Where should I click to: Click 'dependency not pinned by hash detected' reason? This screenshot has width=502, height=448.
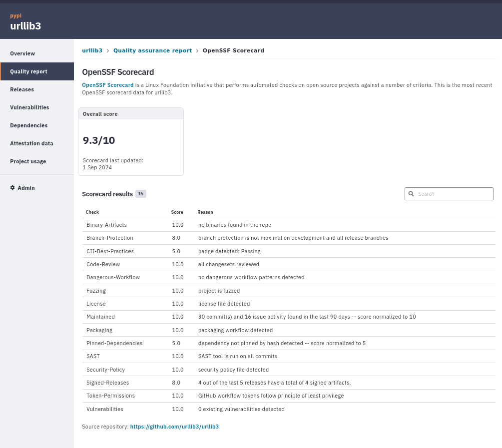282,343
